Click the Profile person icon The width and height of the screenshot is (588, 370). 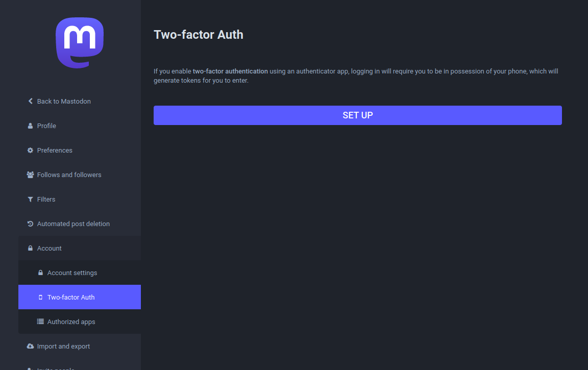[x=31, y=126]
